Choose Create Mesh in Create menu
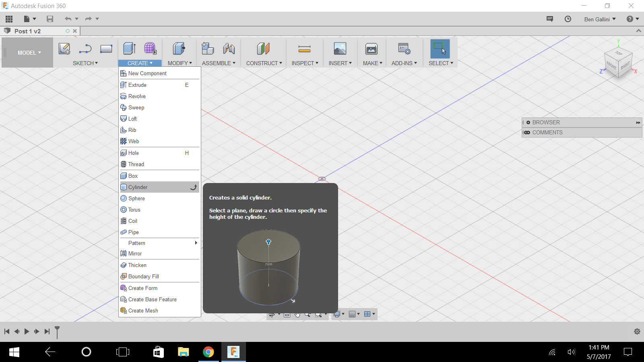Viewport: 644px width, 362px height. pos(160,311)
